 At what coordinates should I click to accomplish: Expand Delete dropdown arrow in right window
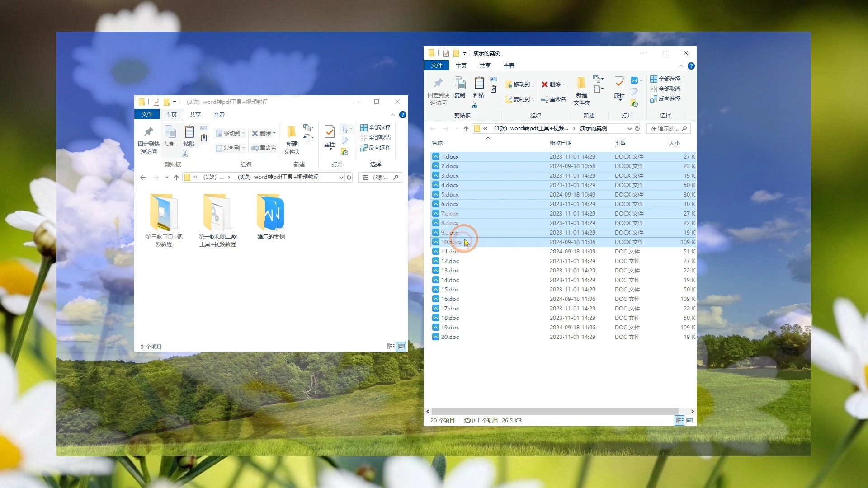coord(564,84)
